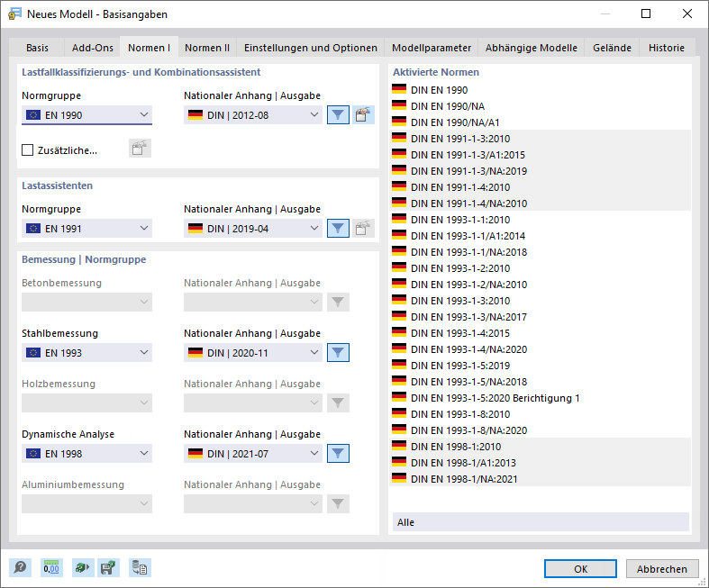Image resolution: width=709 pixels, height=588 pixels.
Task: Click the save-as-default diskette icon
Action: pos(108,567)
